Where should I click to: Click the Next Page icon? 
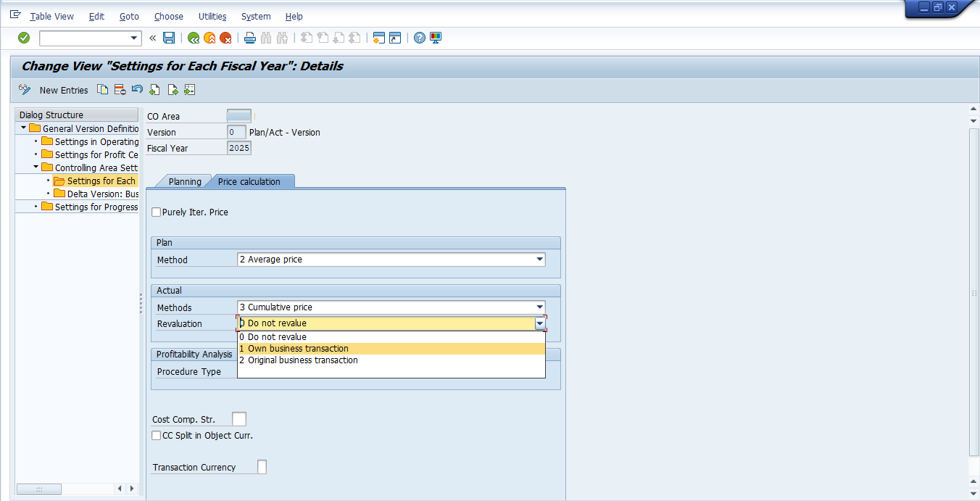(339, 38)
